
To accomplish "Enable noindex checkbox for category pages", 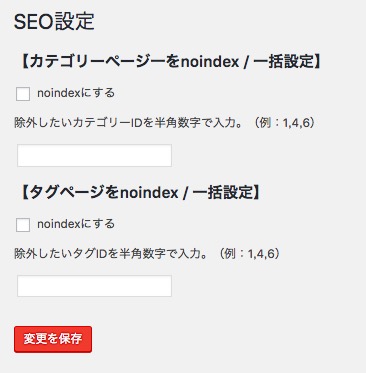I will (23, 94).
